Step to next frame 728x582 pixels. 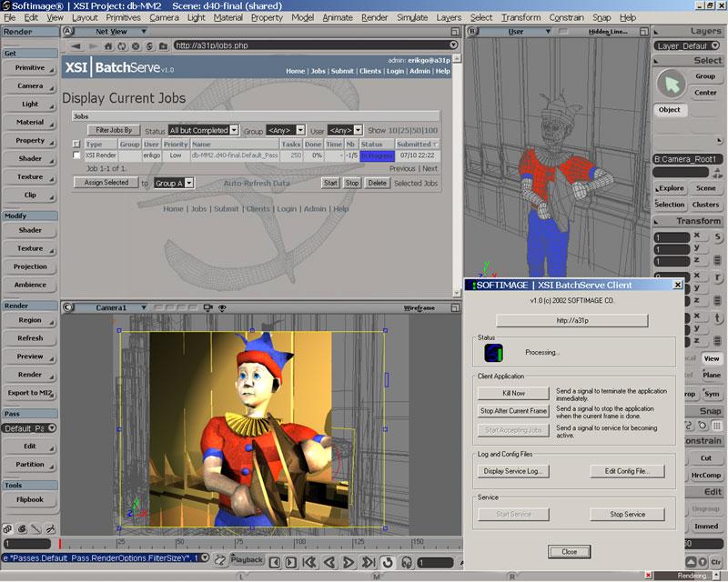tap(290, 563)
